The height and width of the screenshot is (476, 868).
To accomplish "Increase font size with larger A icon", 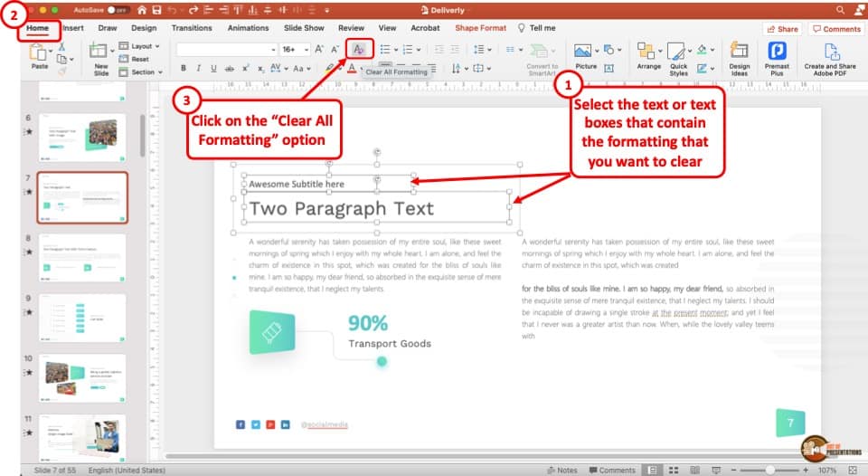I will pos(319,49).
